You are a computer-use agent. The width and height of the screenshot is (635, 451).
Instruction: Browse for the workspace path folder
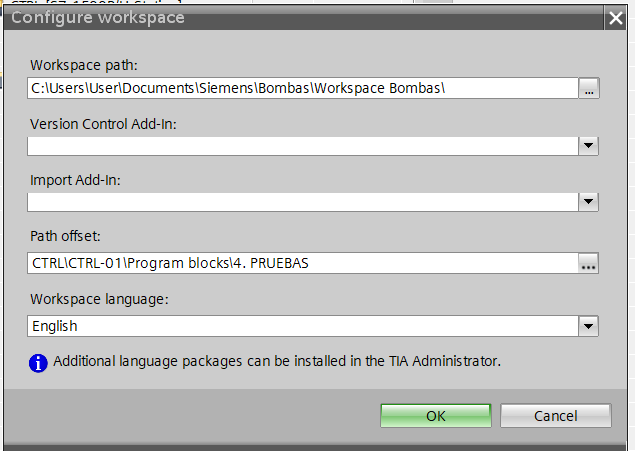pyautogui.click(x=589, y=89)
